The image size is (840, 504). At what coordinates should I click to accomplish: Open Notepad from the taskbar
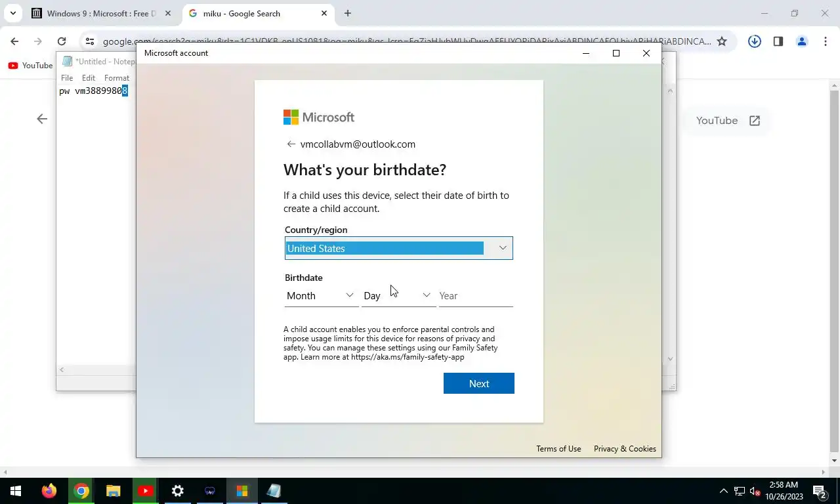(274, 491)
